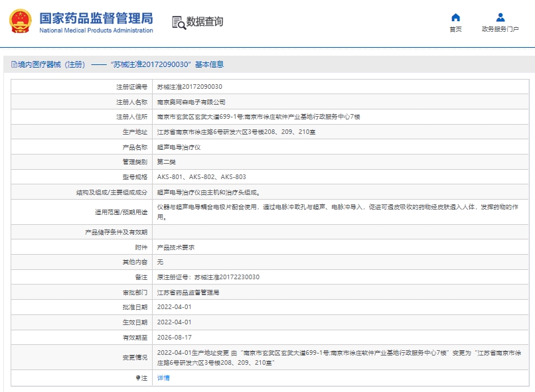The image size is (535, 392).
Task: Click the national emblem logo
Action: pos(21,21)
